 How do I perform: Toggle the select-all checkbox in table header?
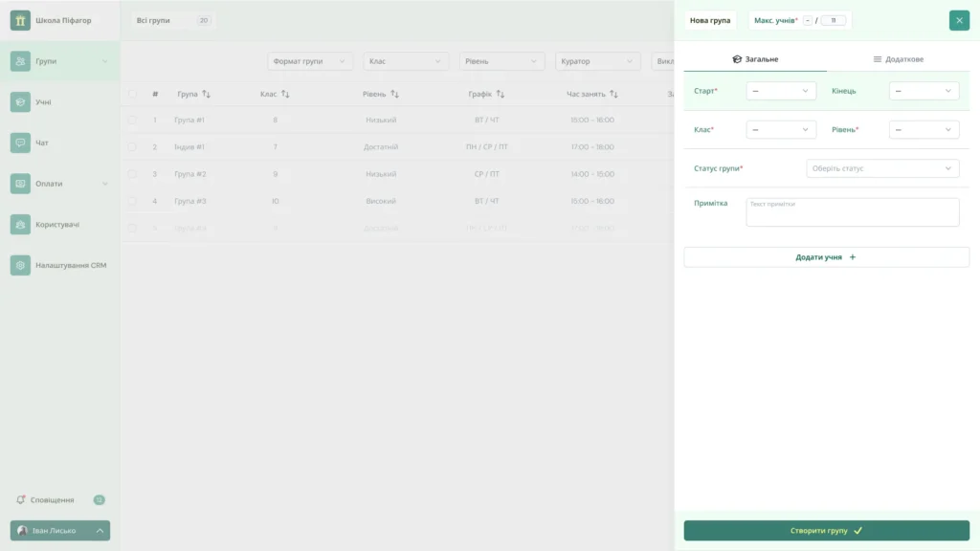tap(132, 94)
